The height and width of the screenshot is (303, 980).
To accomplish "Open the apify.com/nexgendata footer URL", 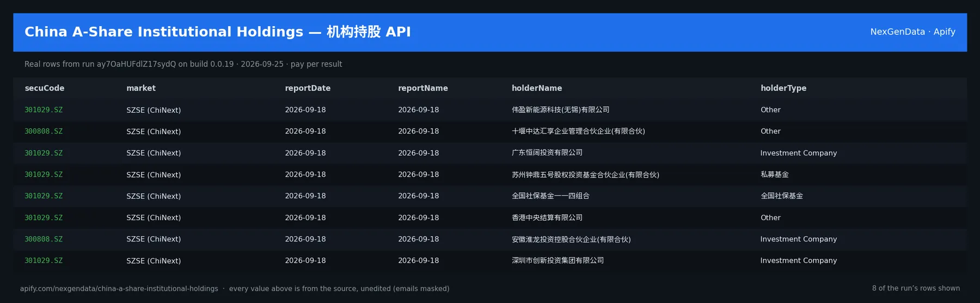I will pos(119,289).
